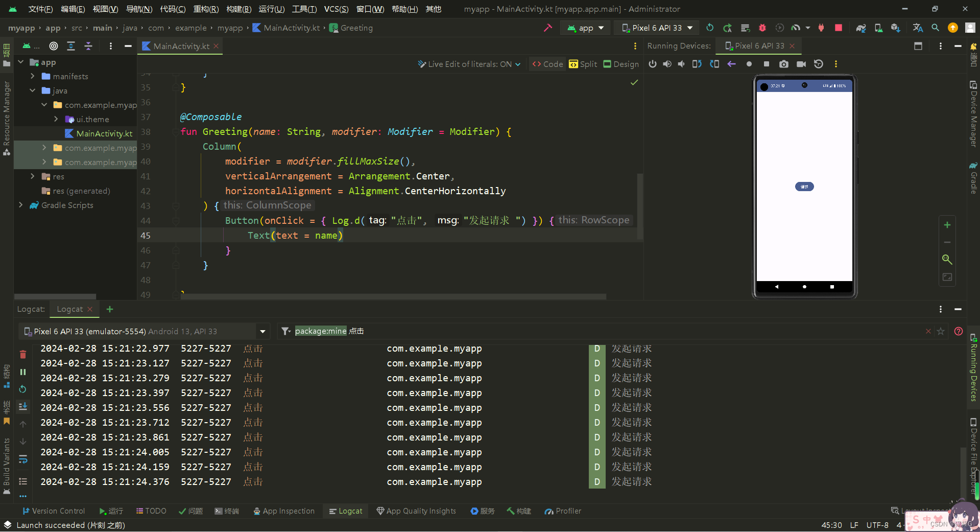
Task: Switch editor to Split view mode
Action: click(x=583, y=64)
